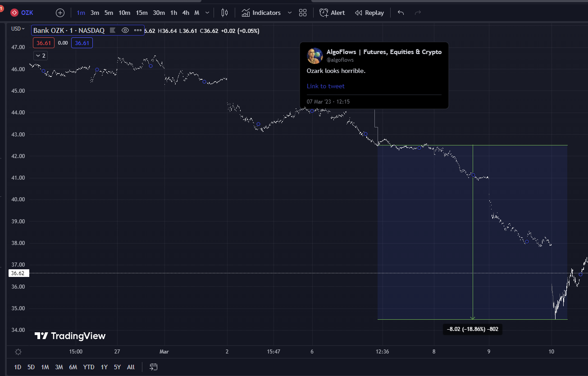Click the red notification badge showing 1

coord(2,8)
